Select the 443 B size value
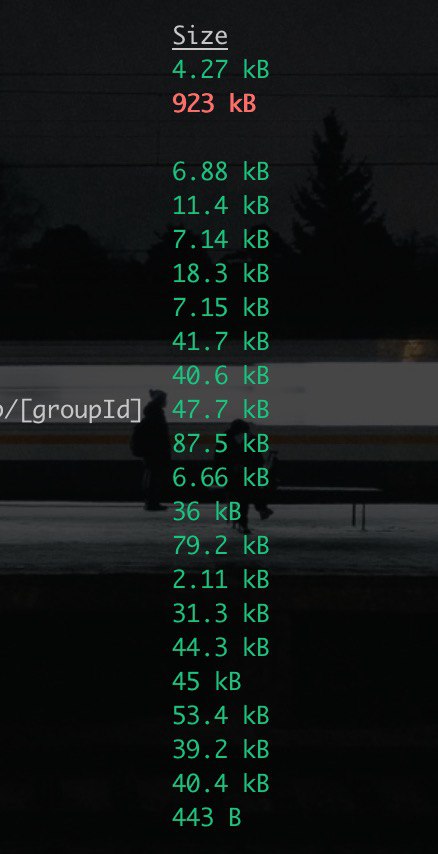 click(x=206, y=818)
